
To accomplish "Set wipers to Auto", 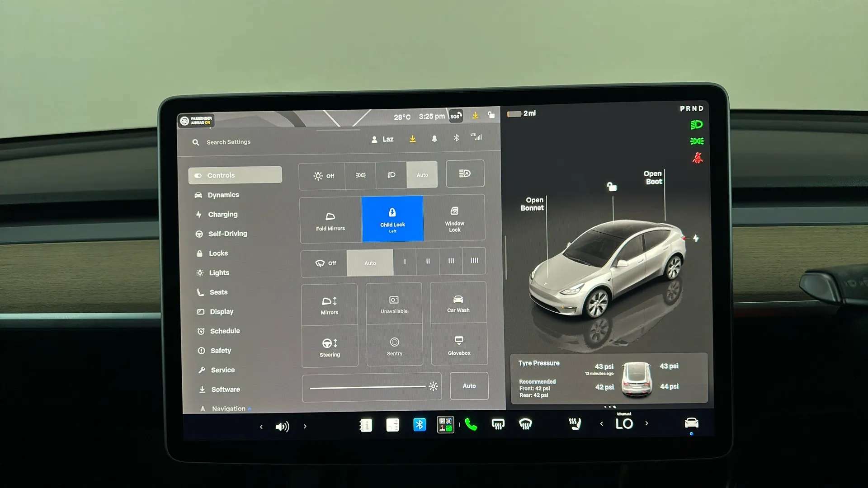I will pyautogui.click(x=370, y=263).
